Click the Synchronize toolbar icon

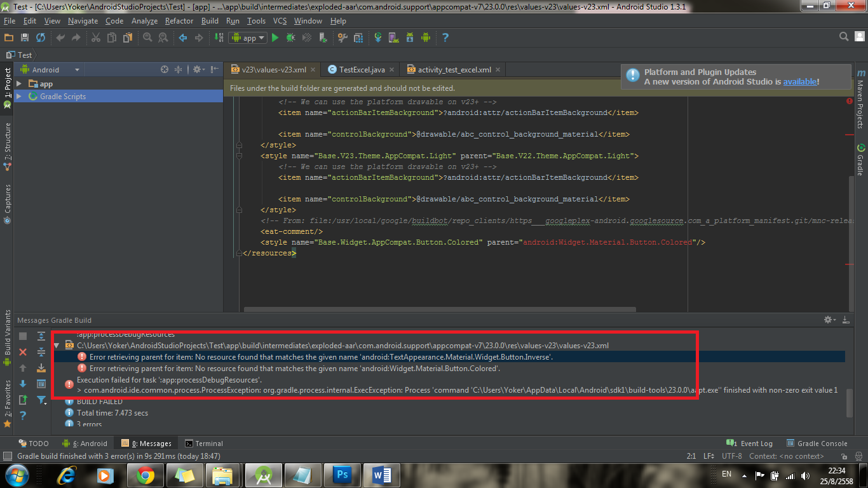pos(41,38)
